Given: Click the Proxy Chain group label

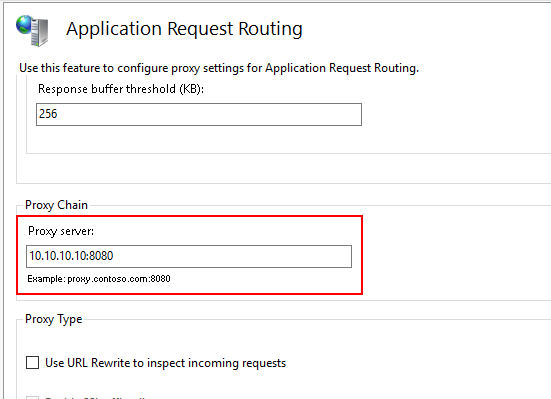Looking at the screenshot, I should click(56, 205).
